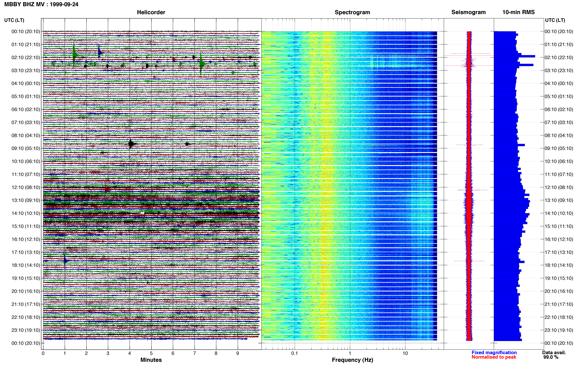The width and height of the screenshot is (588, 368).
Task: Click left time label '01:10 (21:10)'
Action: (x=26, y=45)
